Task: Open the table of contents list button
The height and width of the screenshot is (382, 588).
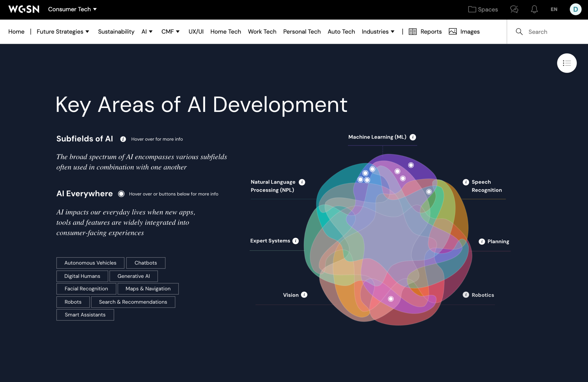Action: 567,63
